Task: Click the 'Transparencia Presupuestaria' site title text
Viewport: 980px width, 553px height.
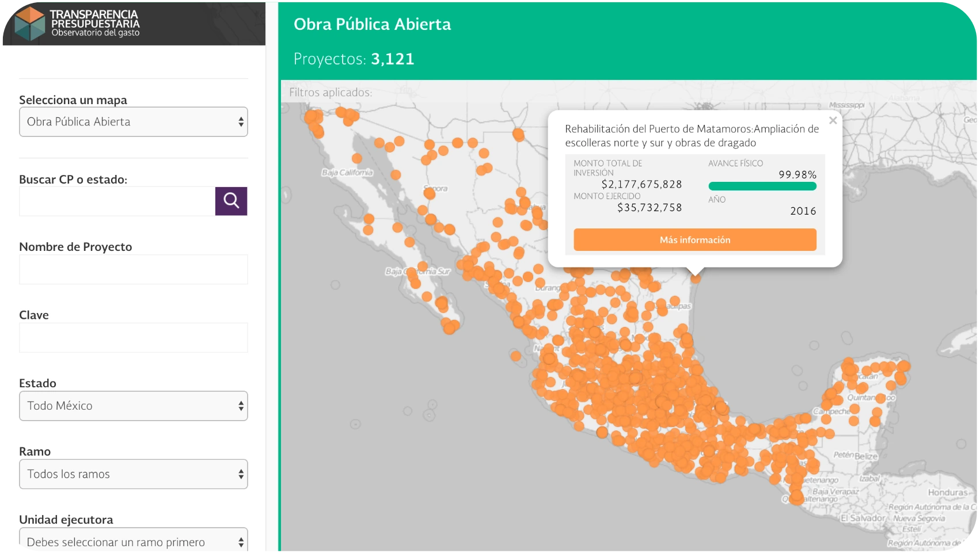Action: (95, 19)
